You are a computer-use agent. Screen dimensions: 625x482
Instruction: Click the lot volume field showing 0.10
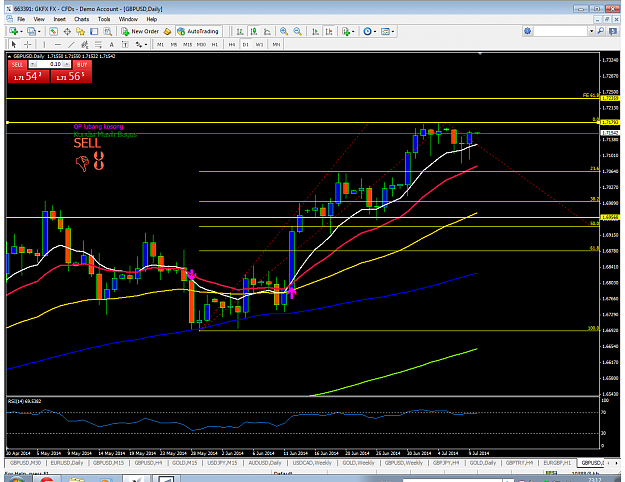[x=50, y=64]
